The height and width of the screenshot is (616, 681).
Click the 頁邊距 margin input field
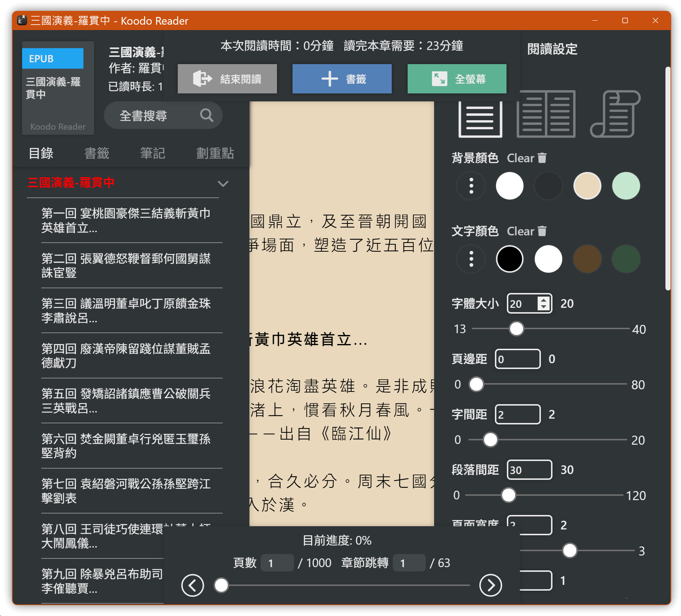point(518,359)
